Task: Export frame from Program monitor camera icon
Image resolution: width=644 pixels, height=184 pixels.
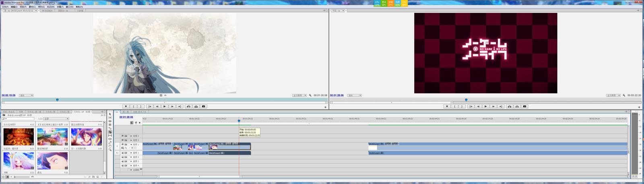Action: (524, 106)
